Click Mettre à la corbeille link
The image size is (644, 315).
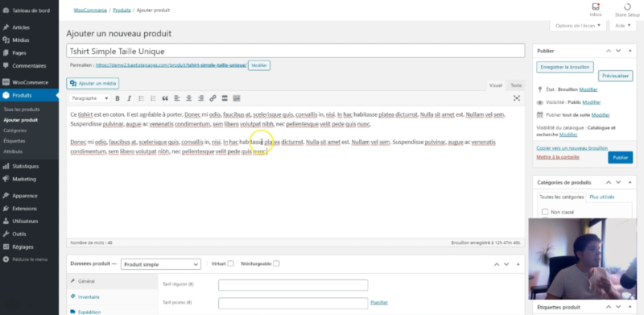tap(558, 157)
